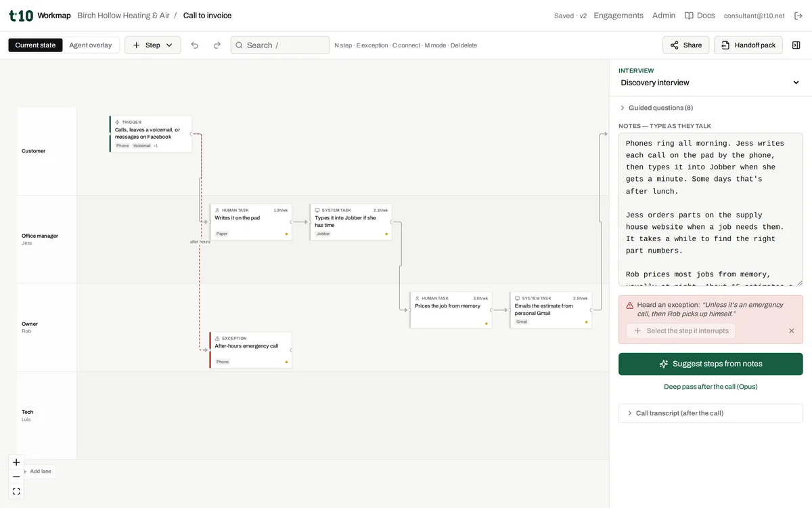This screenshot has width=812, height=508.
Task: Click 3.8h/wk on Prices the job card
Action: pos(480,299)
